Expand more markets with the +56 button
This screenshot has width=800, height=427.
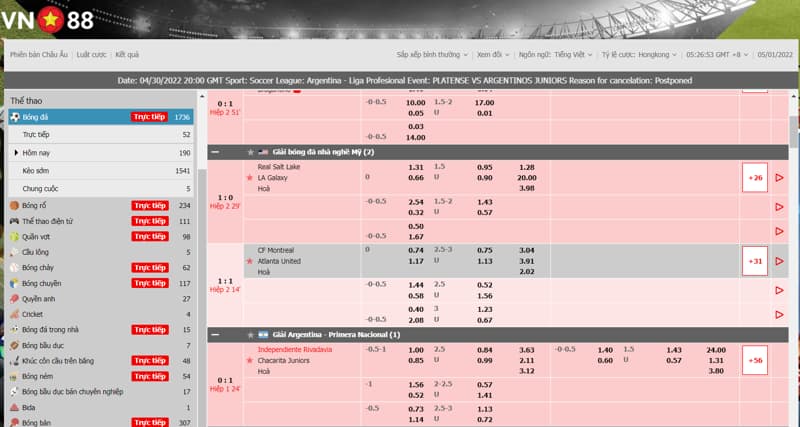point(755,361)
